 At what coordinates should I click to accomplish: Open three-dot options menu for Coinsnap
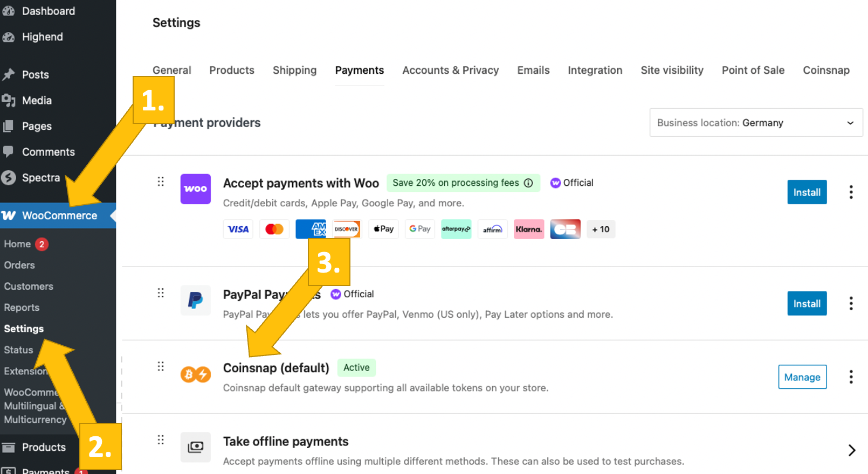click(x=851, y=377)
